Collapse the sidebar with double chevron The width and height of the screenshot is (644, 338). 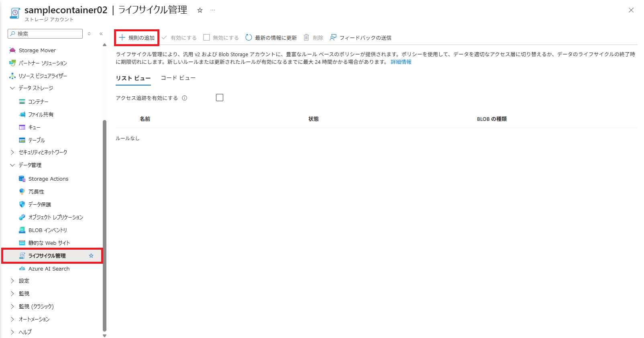point(101,34)
